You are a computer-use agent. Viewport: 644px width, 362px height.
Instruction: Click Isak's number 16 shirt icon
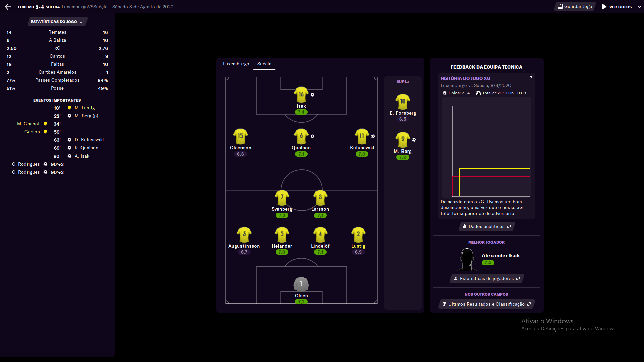click(x=301, y=95)
